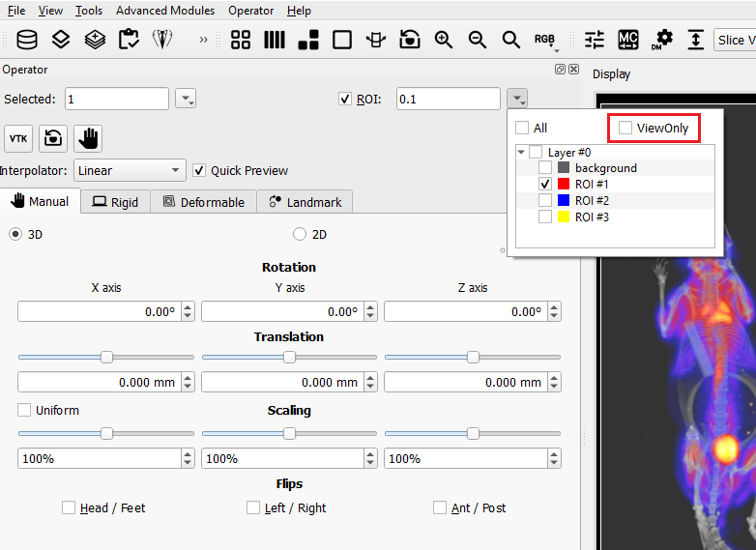The height and width of the screenshot is (550, 756).
Task: Uncheck the ROI #1 checkbox
Action: point(546,184)
